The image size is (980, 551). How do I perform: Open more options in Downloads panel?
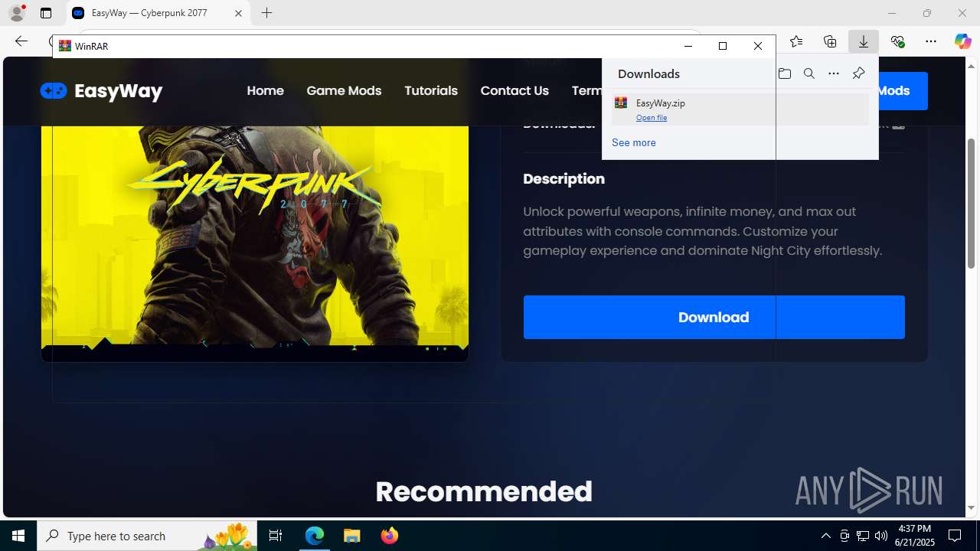point(834,73)
